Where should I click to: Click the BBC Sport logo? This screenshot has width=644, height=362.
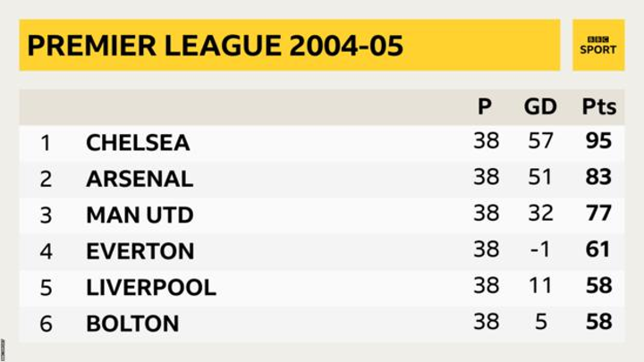click(x=597, y=45)
